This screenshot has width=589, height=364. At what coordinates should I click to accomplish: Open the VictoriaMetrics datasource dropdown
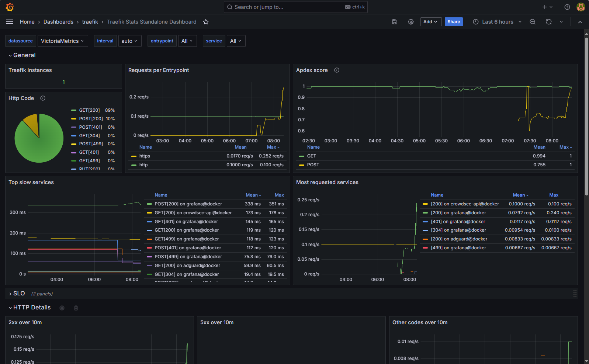[63, 41]
